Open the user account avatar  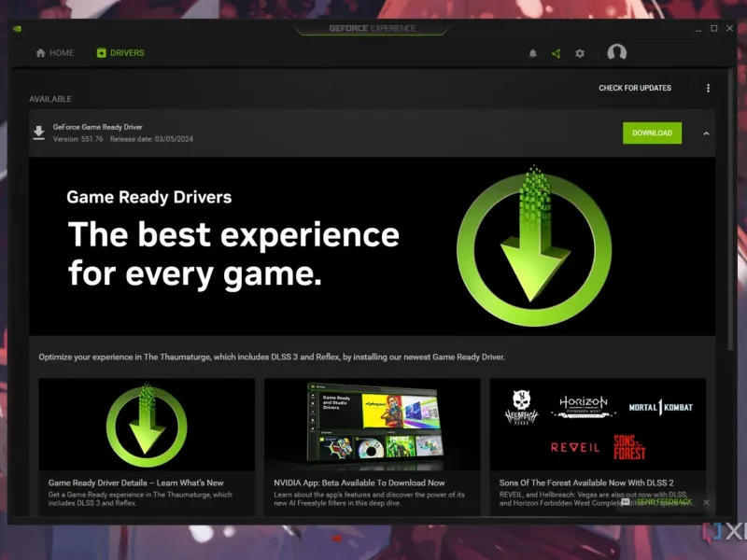(616, 52)
